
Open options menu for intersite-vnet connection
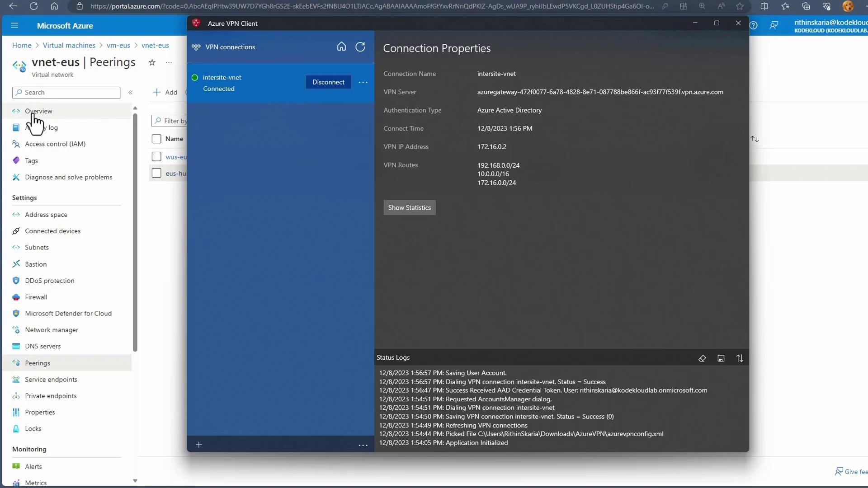coord(363,82)
